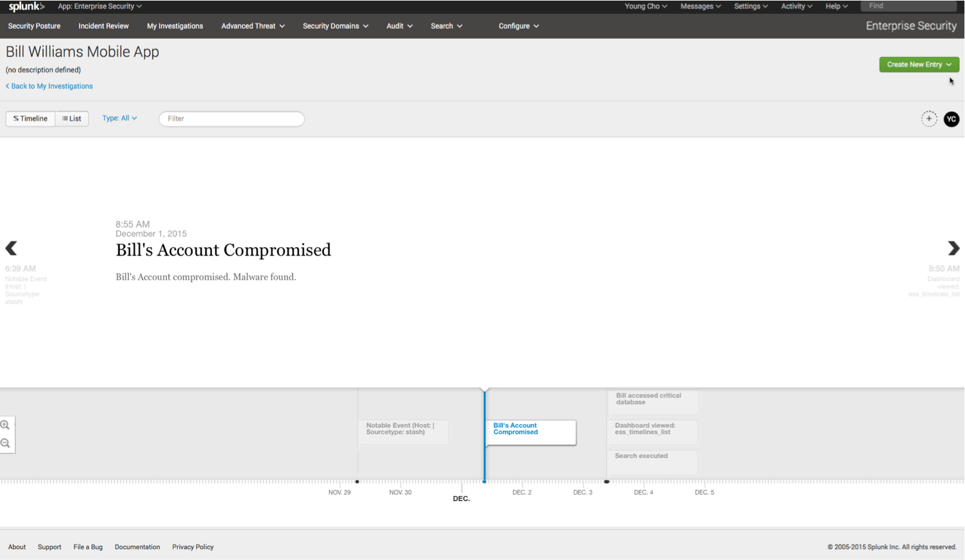Click File a Bug link
This screenshot has width=965, height=560.
pos(88,547)
